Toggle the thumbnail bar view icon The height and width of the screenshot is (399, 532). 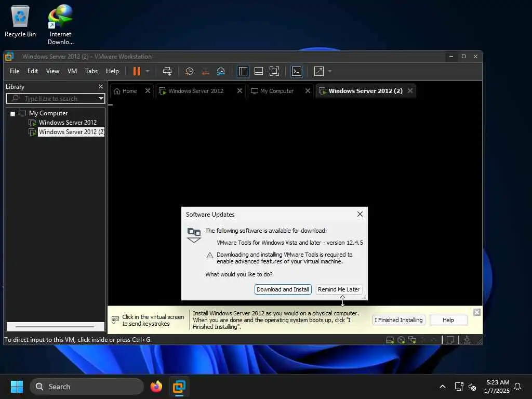[x=259, y=71]
